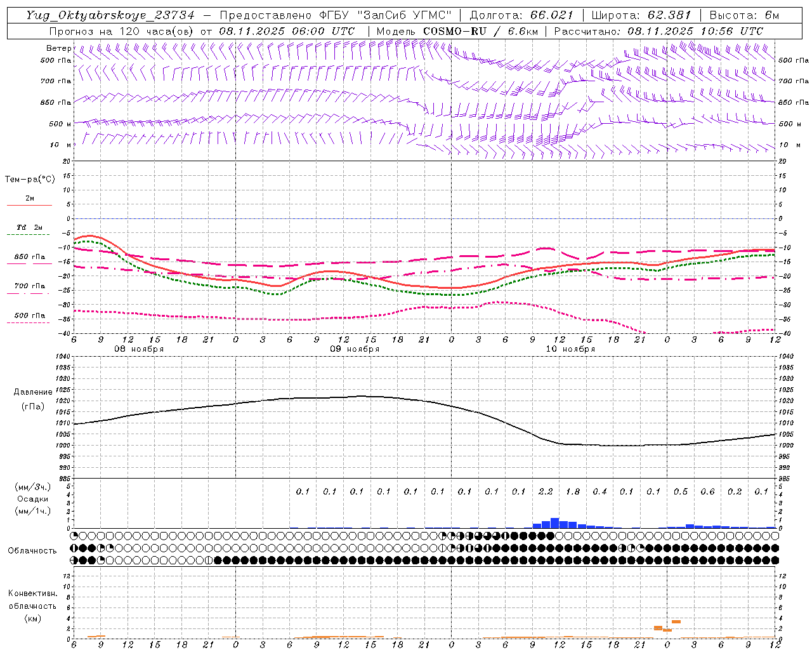Select the 2.2 precipitation value
This screenshot has width=812, height=650.
click(x=546, y=492)
